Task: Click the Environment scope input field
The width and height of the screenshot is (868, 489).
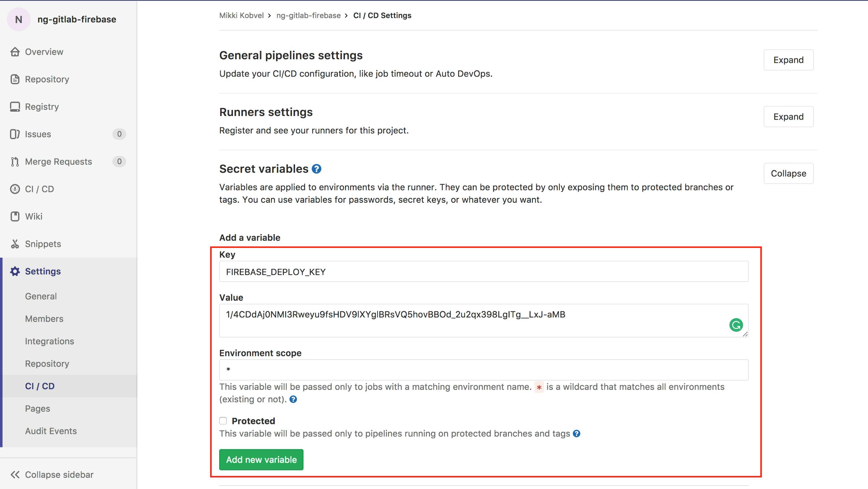Action: point(484,370)
